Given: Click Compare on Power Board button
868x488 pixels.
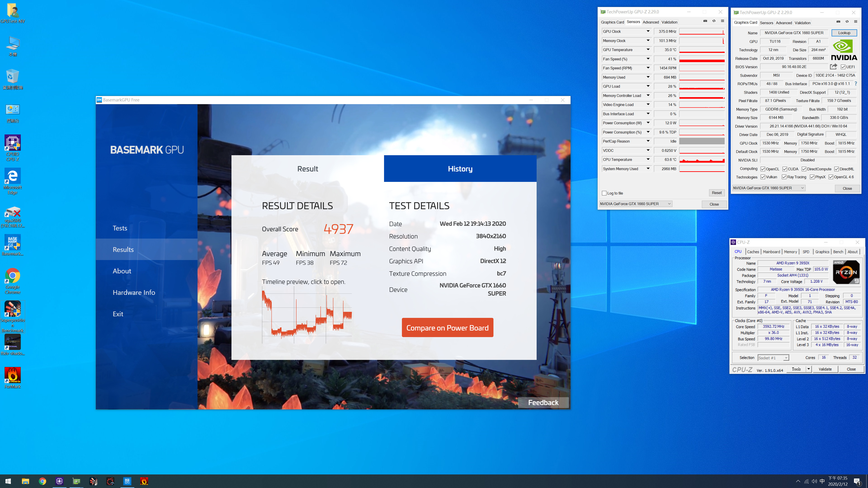Looking at the screenshot, I should 447,327.
